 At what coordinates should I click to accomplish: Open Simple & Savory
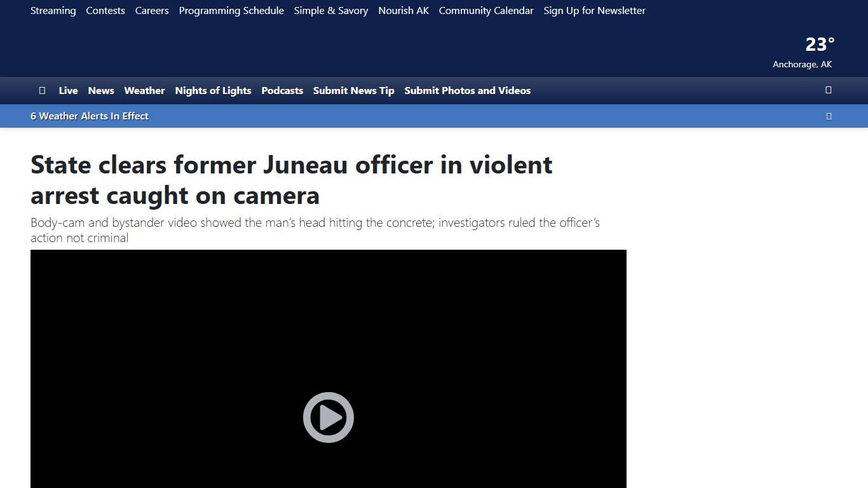(330, 10)
